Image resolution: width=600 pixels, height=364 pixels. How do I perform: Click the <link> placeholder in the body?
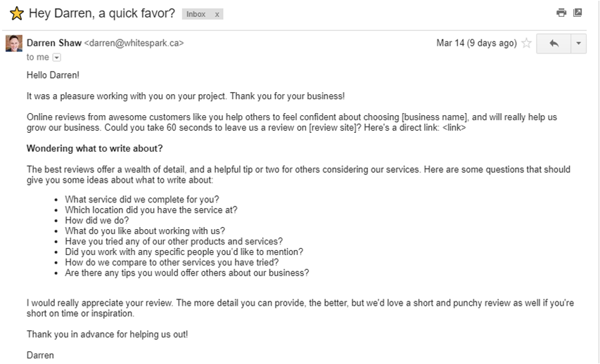pos(454,128)
